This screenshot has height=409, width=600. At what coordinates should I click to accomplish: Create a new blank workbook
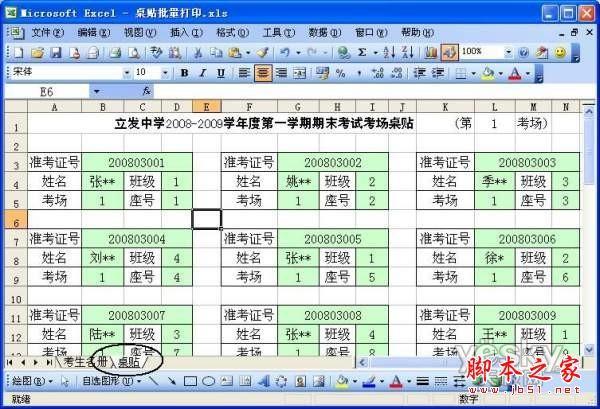tap(18, 53)
